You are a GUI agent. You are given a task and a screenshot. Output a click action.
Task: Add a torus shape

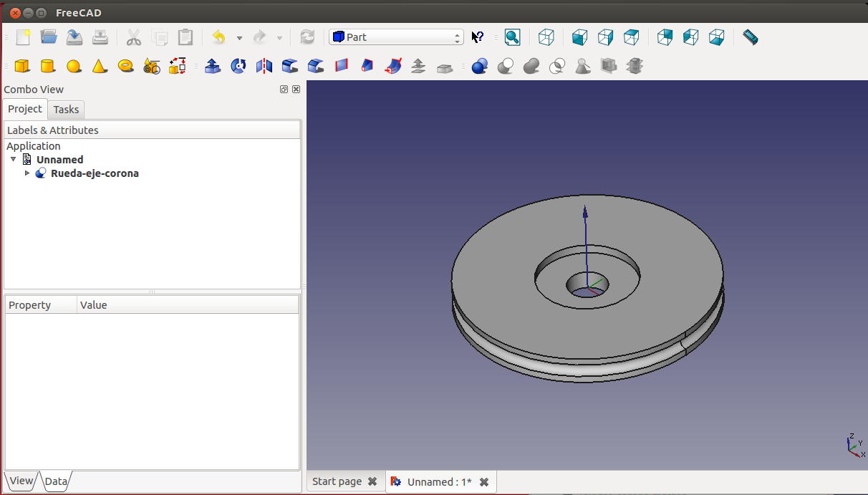pos(126,66)
